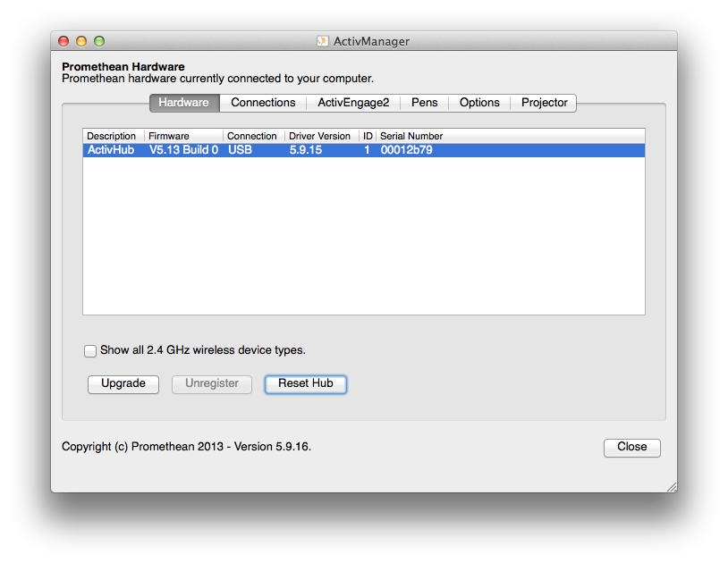Open the Connections tab
This screenshot has width=728, height=563.
pos(263,103)
